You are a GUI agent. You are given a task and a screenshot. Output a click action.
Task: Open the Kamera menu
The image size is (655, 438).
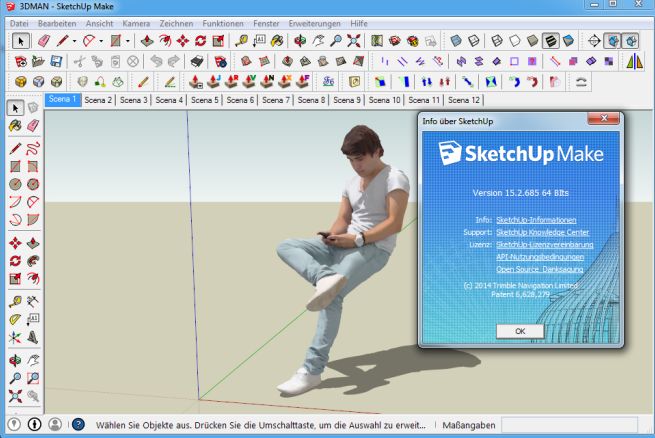(x=136, y=22)
